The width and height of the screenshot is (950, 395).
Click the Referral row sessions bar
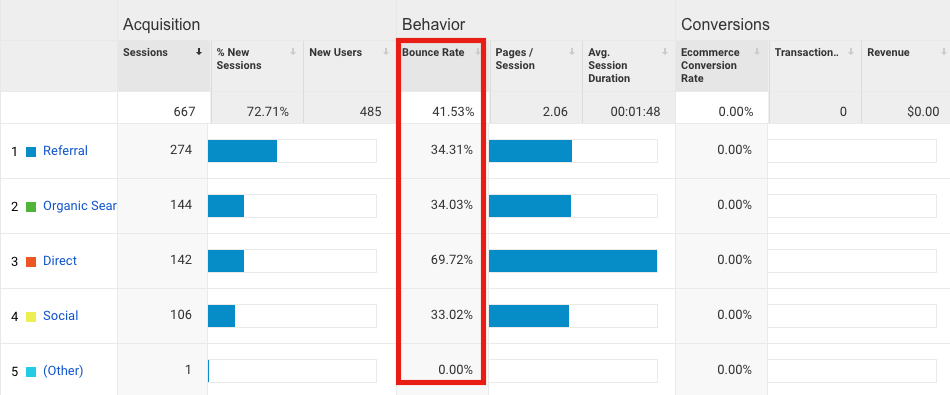pos(242,151)
